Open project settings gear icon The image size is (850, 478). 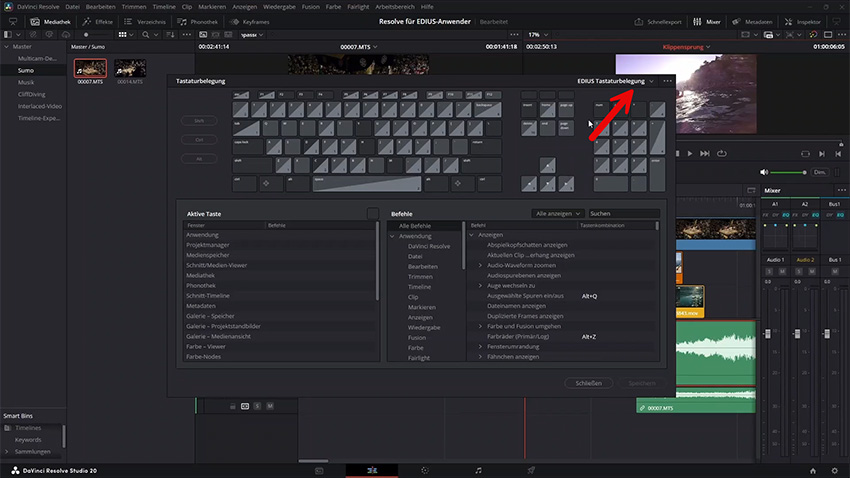835,470
